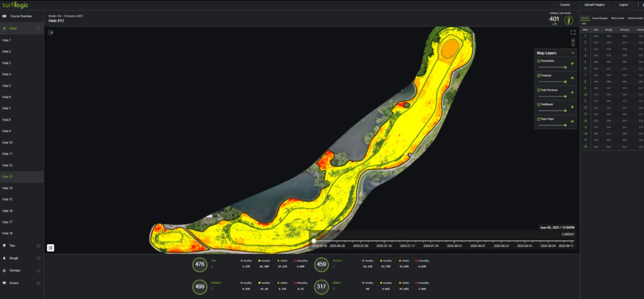The height and width of the screenshot is (299, 644).
Task: Open the legend panel below the map
Action: pyautogui.click(x=50, y=248)
